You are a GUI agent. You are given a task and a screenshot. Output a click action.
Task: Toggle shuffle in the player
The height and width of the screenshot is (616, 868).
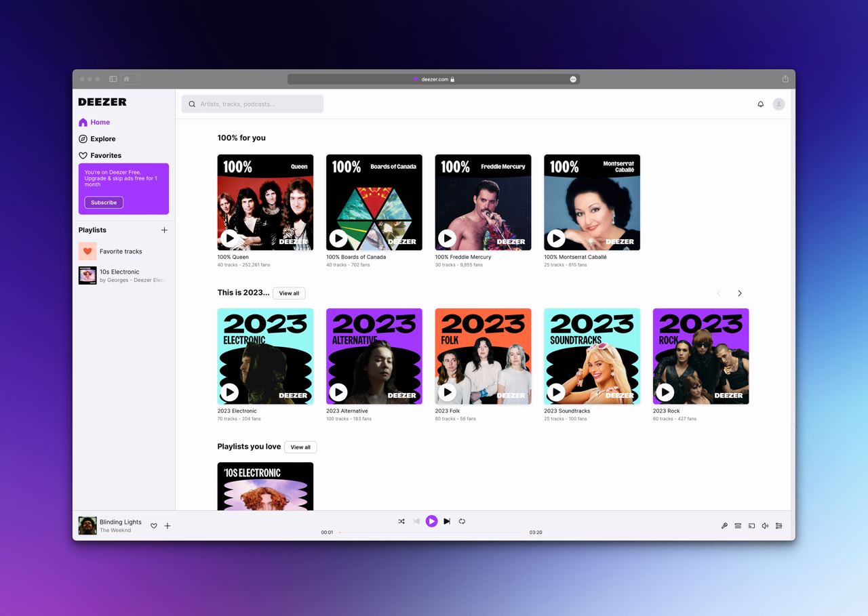(x=401, y=521)
